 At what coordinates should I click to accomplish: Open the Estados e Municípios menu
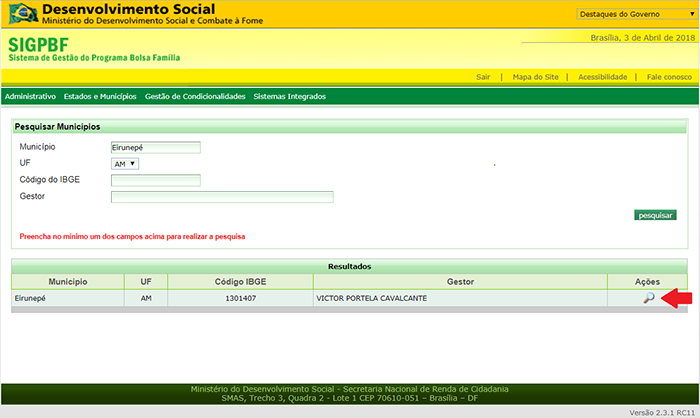100,96
